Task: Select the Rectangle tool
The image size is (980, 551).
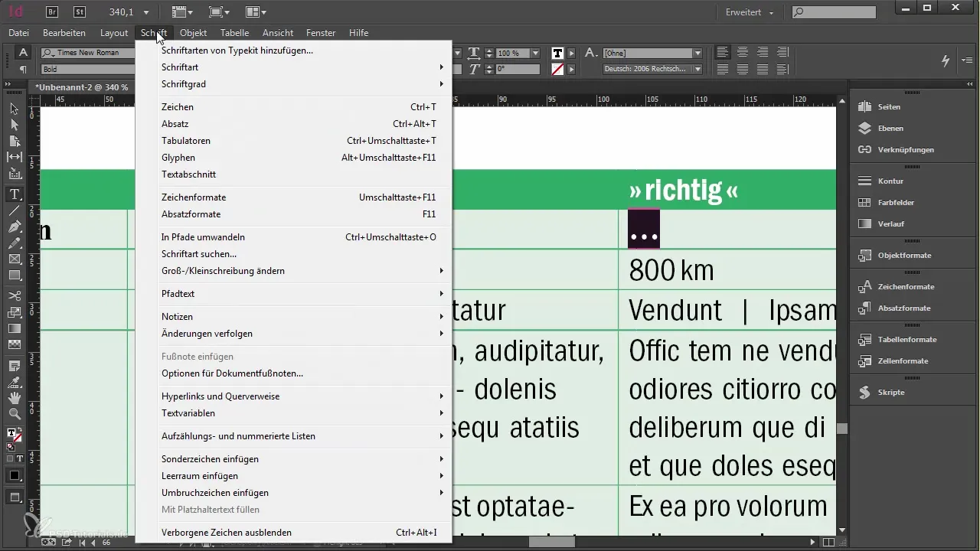Action: pos(15,275)
